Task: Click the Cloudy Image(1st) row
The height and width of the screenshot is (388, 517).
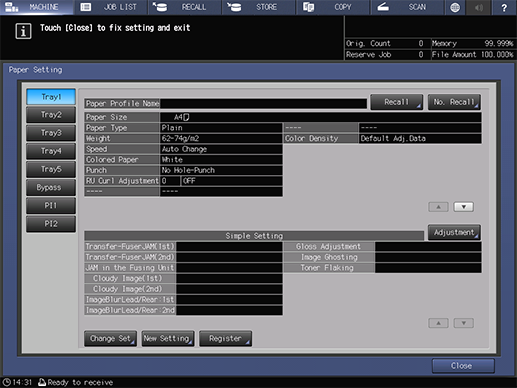Action: (x=183, y=278)
